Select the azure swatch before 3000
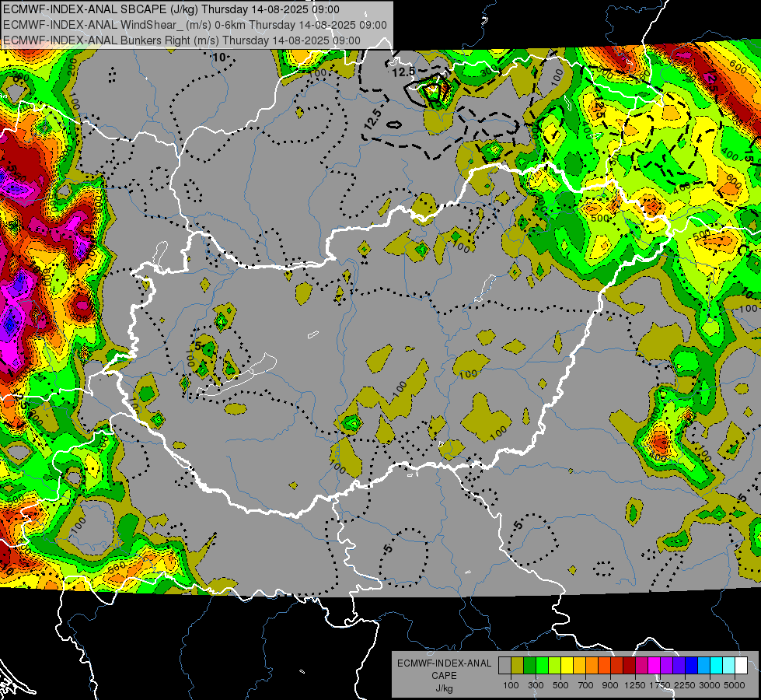The width and height of the screenshot is (761, 700). (703, 666)
